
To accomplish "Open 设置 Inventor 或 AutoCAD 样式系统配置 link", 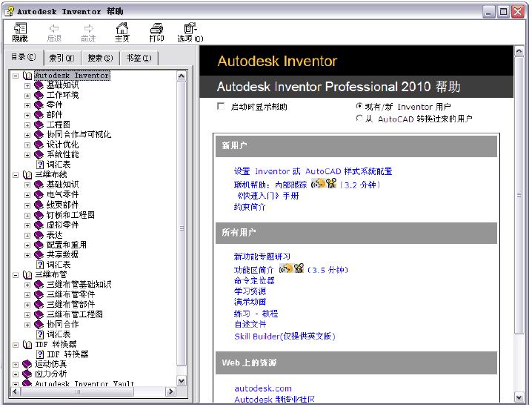I will tap(313, 171).
